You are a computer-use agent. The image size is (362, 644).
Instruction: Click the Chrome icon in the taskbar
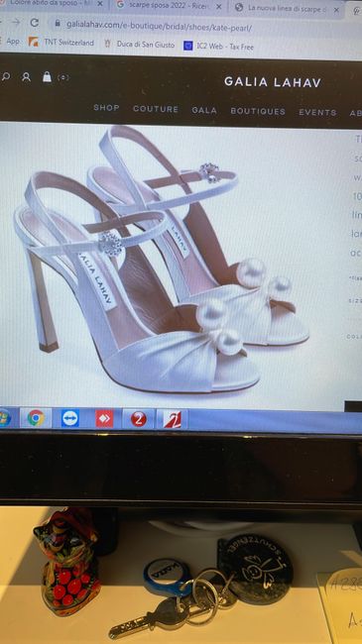tap(36, 418)
